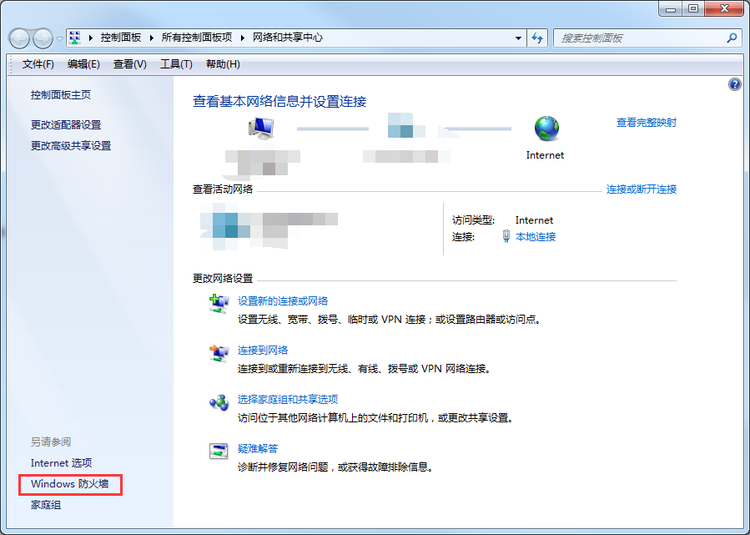Viewport: 750px width, 535px height.
Task: Click into the 搜索控制面板 search field
Action: (639, 38)
